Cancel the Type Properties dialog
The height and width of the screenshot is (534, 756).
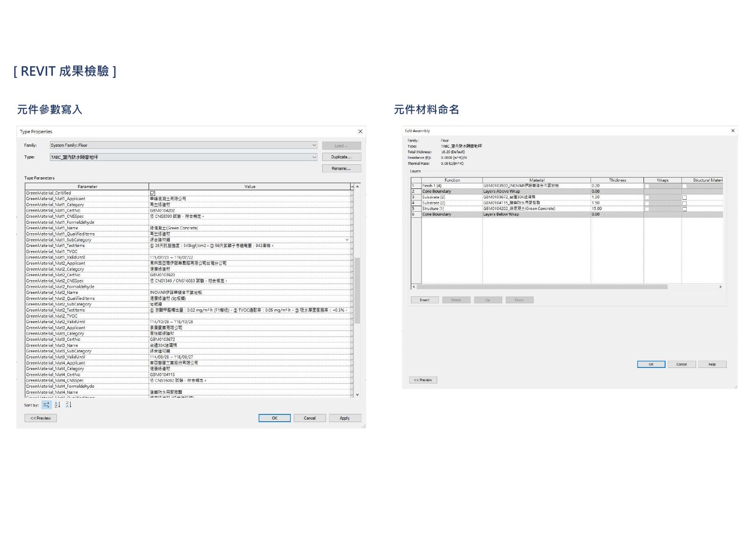[x=309, y=418]
